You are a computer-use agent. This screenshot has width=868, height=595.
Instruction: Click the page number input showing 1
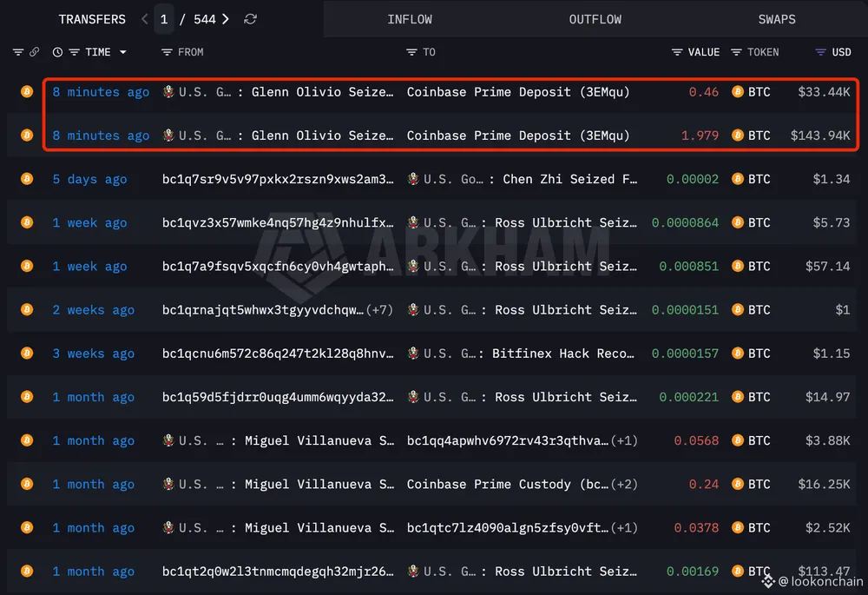pyautogui.click(x=164, y=19)
